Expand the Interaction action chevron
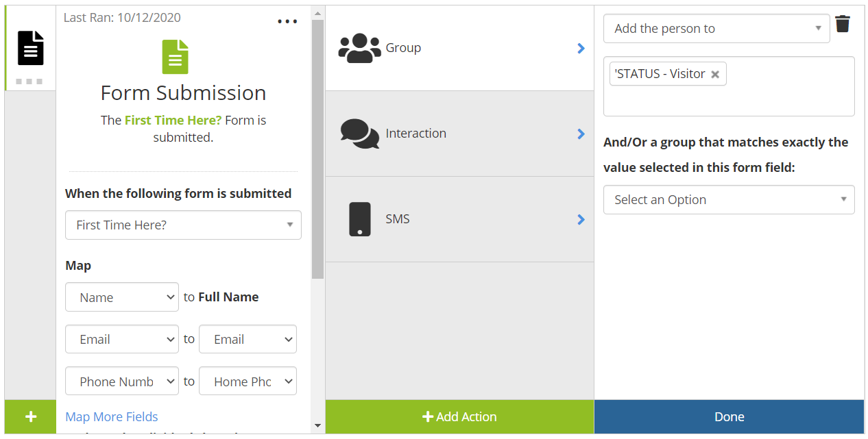Screen dimensions: 868x439 [581, 134]
